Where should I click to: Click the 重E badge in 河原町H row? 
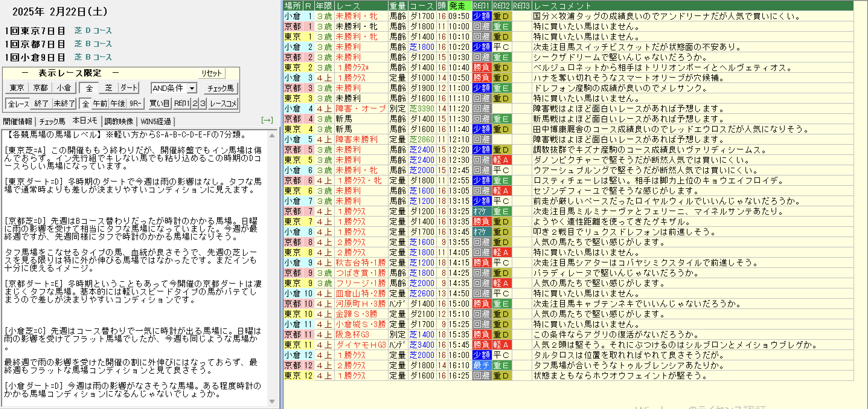tap(501, 304)
